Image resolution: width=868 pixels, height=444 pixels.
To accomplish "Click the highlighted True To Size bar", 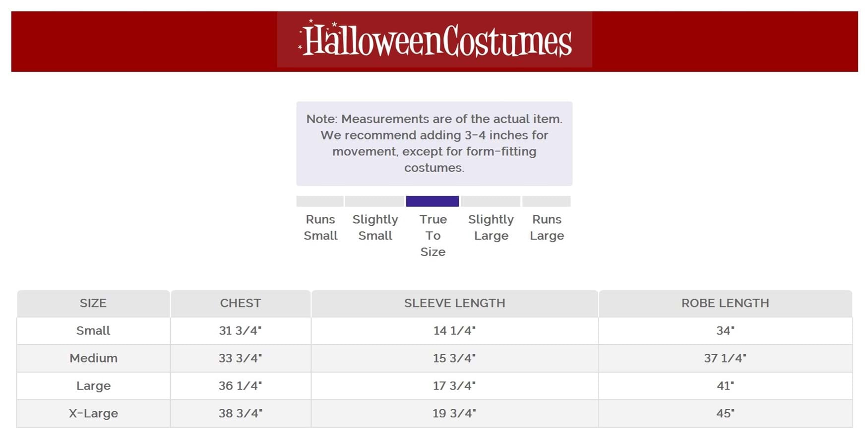I will coord(433,201).
